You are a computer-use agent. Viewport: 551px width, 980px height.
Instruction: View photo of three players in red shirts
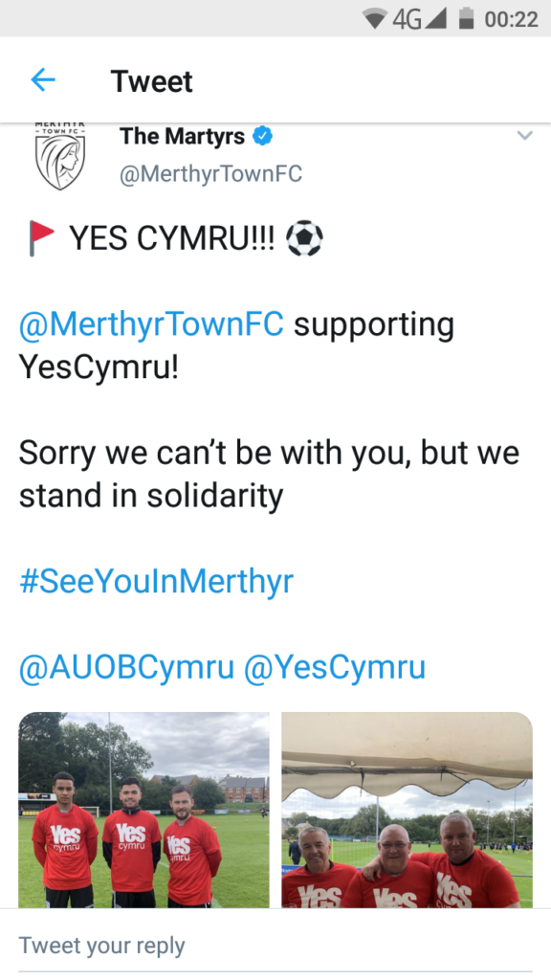144,810
